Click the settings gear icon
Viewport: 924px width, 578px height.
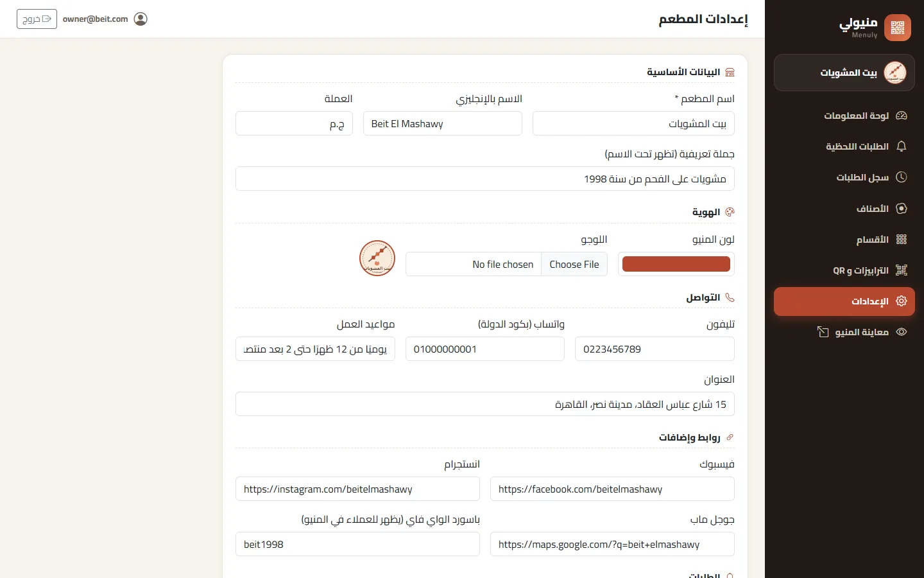[902, 301]
